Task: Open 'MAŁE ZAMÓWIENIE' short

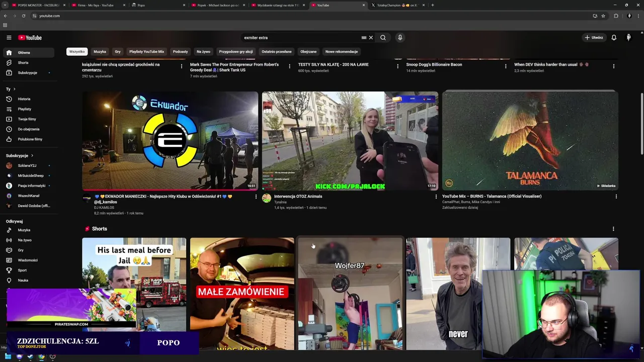Action: click(x=242, y=294)
